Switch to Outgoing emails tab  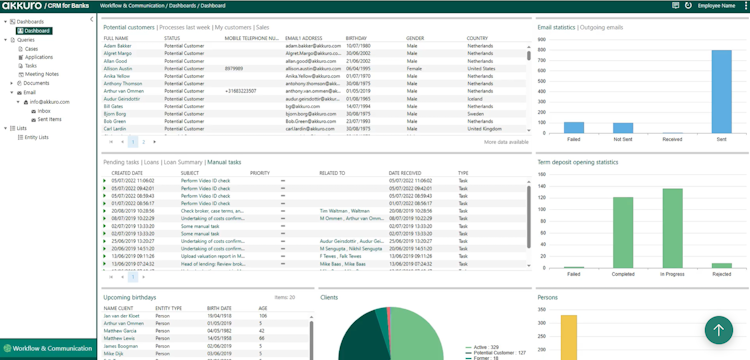click(x=601, y=28)
